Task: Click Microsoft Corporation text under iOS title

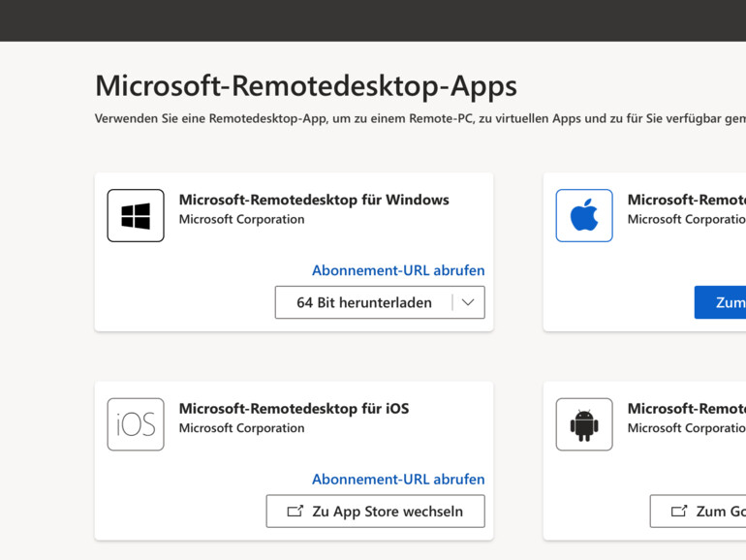Action: [241, 428]
